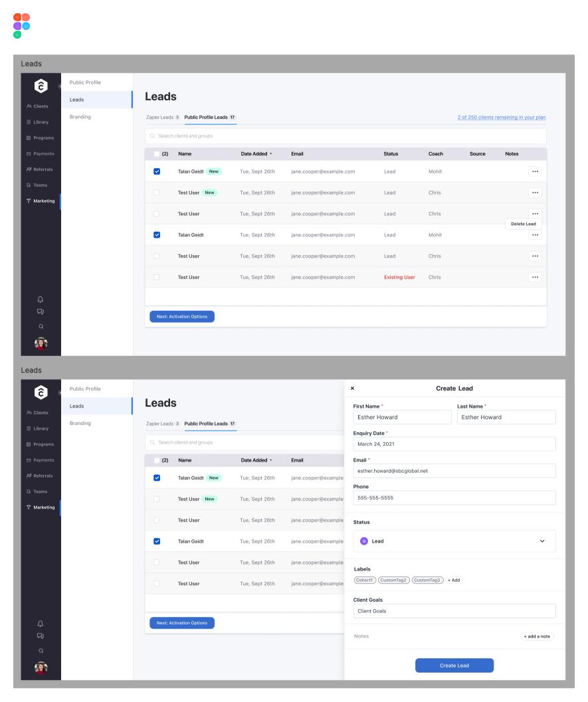Close the Create Lead panel with X
Viewport: 588px width, 702px height.
pos(352,388)
